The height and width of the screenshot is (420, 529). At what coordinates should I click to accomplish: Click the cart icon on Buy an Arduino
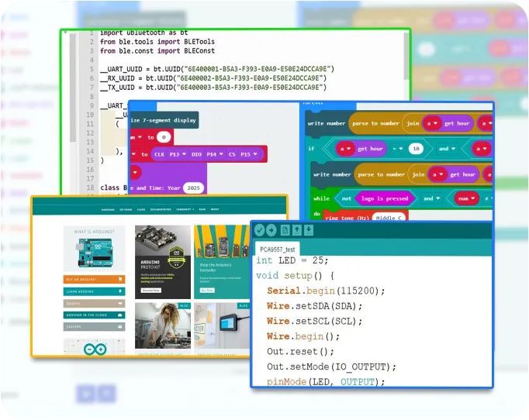[120, 280]
